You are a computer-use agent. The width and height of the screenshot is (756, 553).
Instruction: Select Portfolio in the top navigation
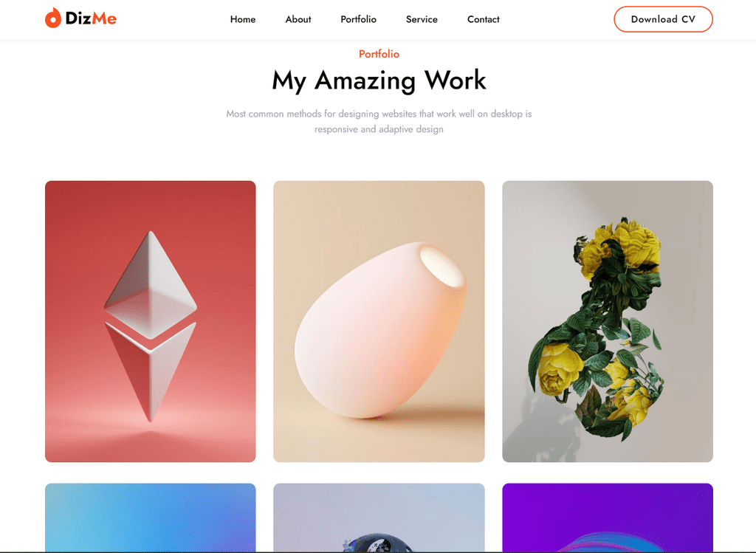tap(358, 19)
